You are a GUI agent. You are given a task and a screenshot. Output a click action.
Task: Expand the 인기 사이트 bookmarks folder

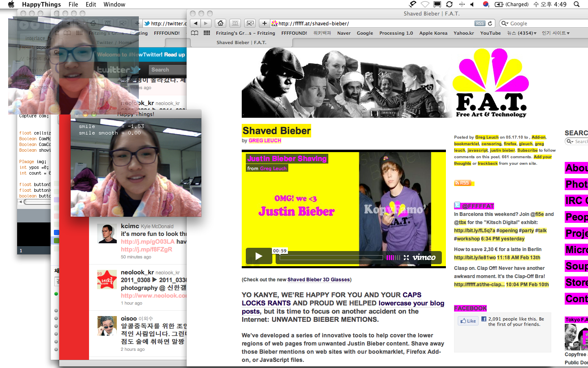[555, 33]
